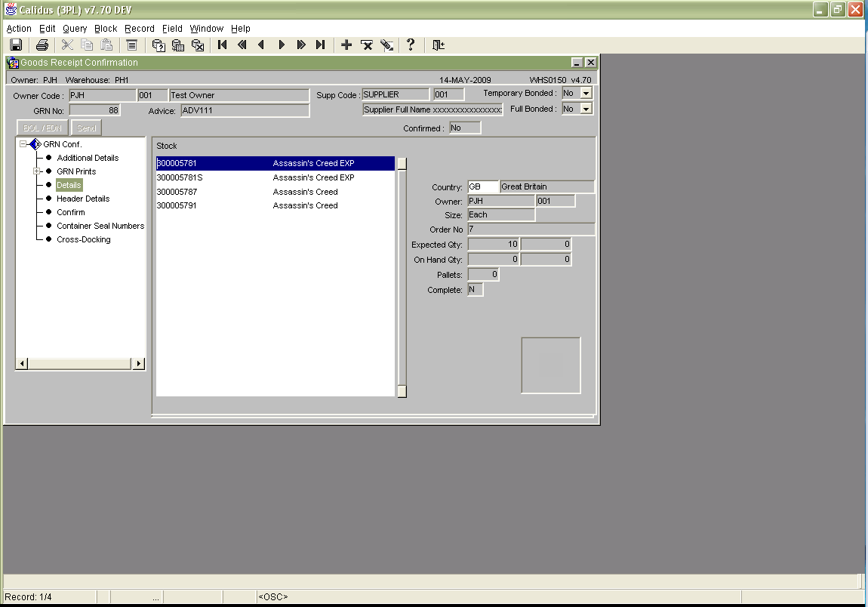Collapse the GRN Conf. tree node

23,144
